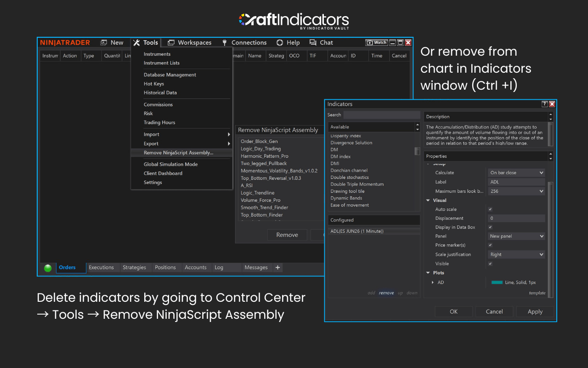Screen dimensions: 588x368
Task: Toggle the Display in Data Box checkbox
Action: coord(490,227)
